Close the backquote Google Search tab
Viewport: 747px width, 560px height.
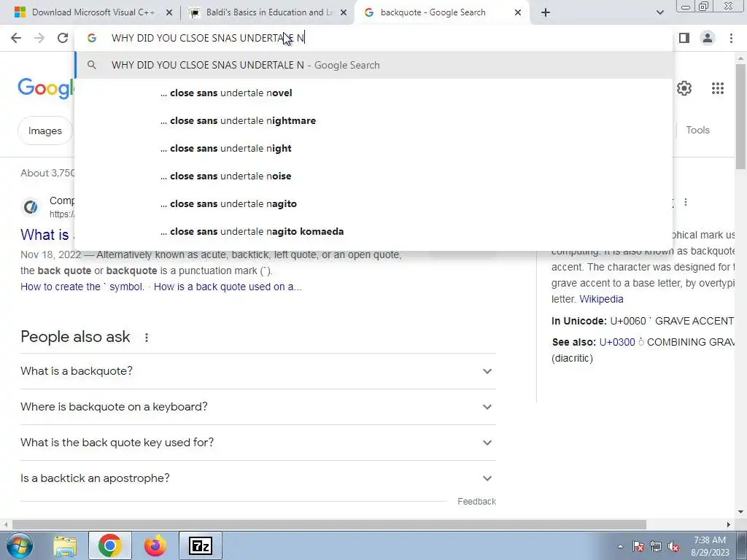(x=518, y=13)
